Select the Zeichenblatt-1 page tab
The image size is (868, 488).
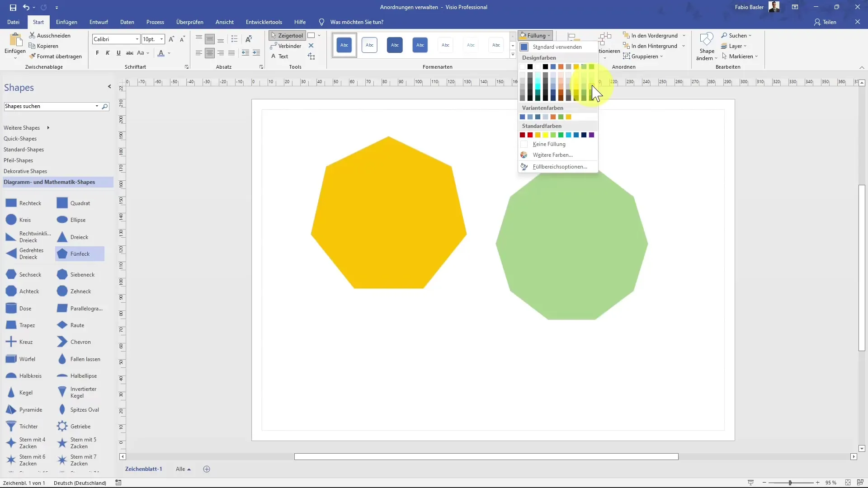coord(143,469)
